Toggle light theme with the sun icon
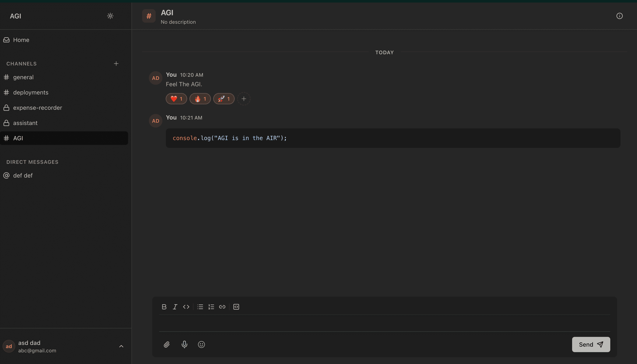The height and width of the screenshot is (364, 637). tap(110, 16)
